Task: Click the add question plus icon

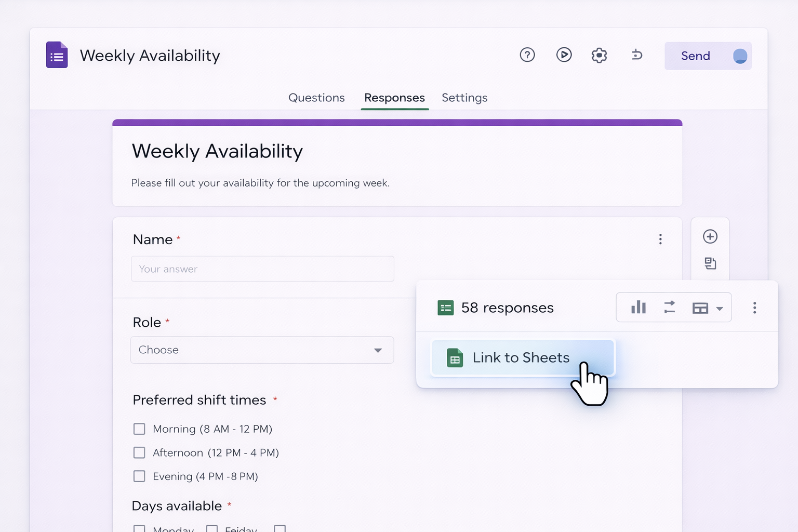Action: point(710,236)
